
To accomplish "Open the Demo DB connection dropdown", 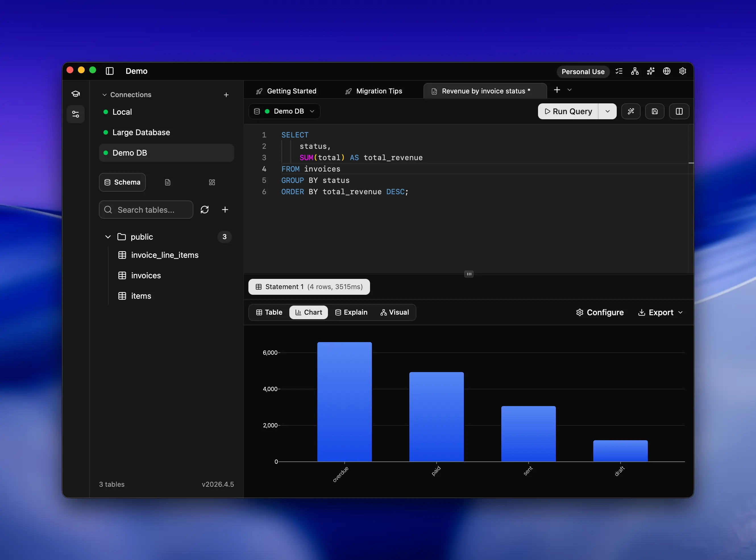I will [284, 111].
